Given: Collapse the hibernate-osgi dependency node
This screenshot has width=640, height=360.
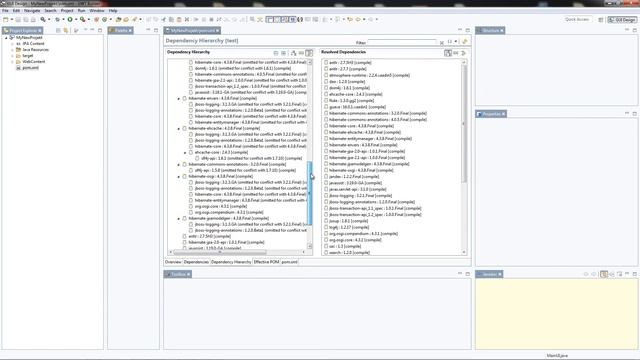Looking at the screenshot, I should coord(179,177).
